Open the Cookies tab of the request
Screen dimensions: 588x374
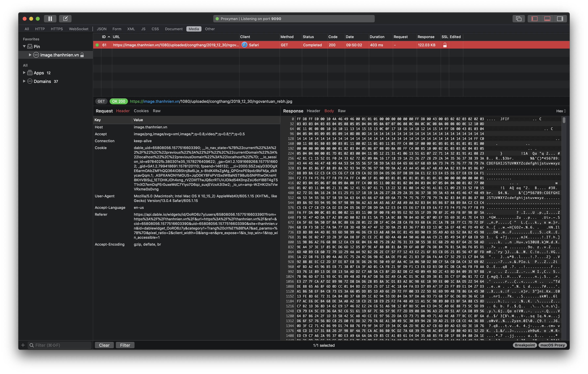coord(141,111)
